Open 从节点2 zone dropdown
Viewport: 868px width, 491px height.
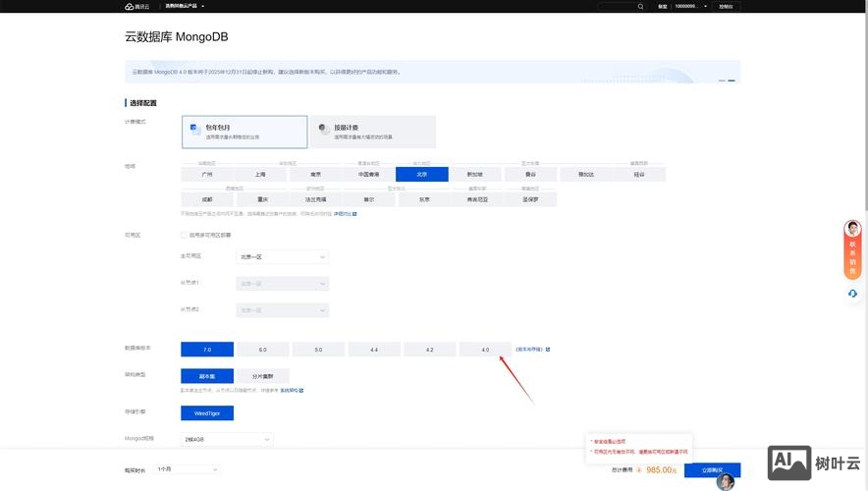pyautogui.click(x=283, y=310)
